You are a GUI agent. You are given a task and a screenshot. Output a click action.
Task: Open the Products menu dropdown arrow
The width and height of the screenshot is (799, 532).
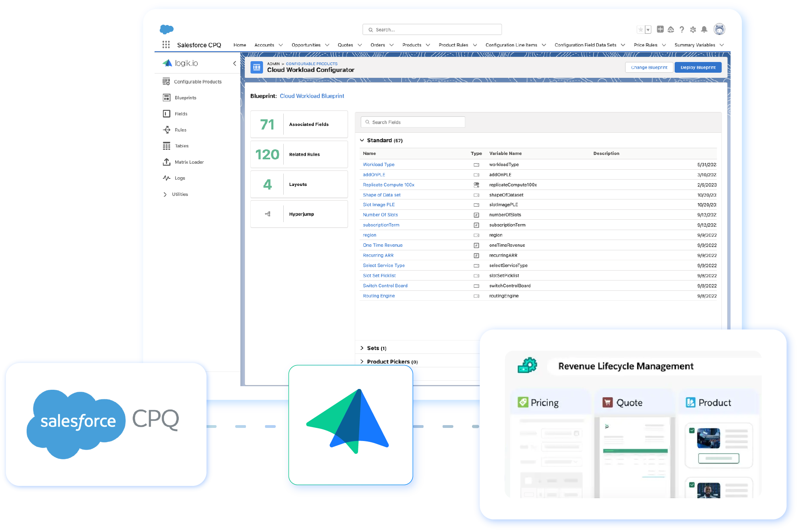428,45
